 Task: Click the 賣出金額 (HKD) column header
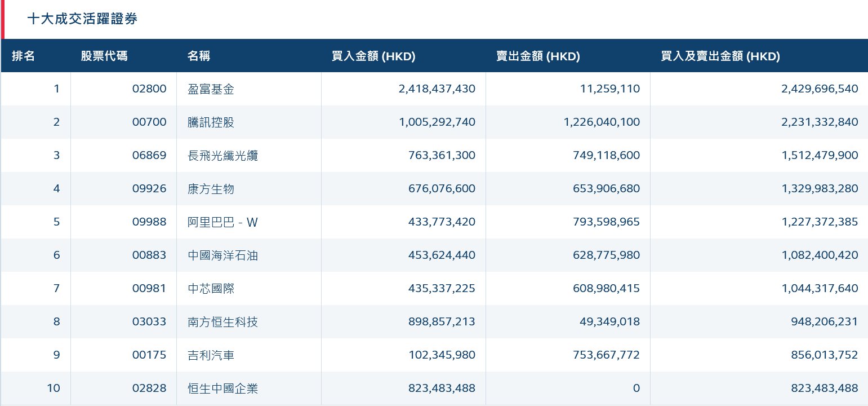click(538, 56)
